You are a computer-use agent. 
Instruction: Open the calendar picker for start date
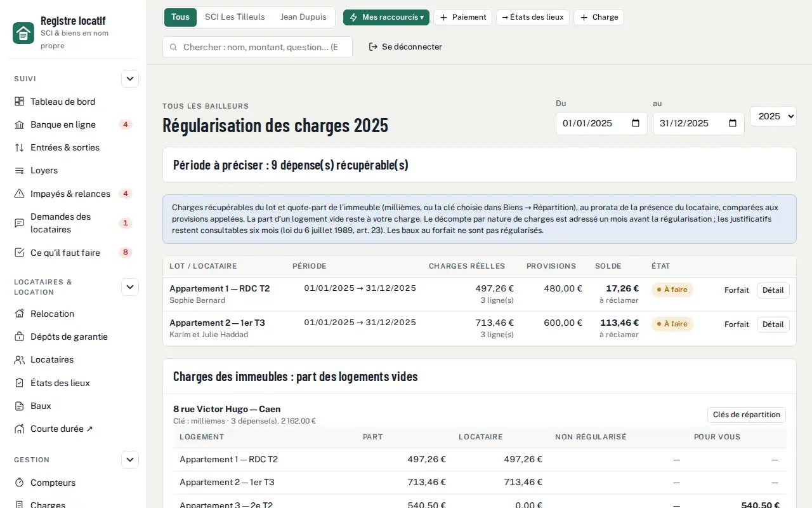(x=636, y=123)
